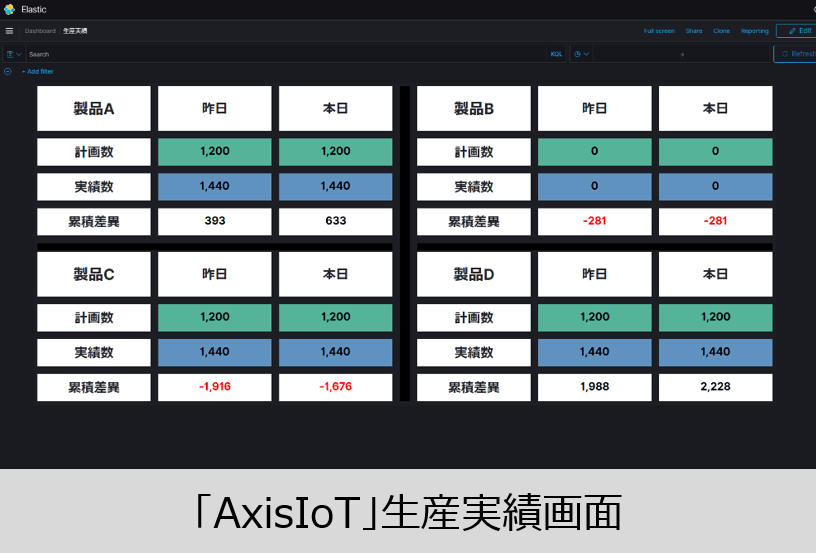The width and height of the screenshot is (816, 553).
Task: Open the saved query menu icon
Action: pos(13,54)
